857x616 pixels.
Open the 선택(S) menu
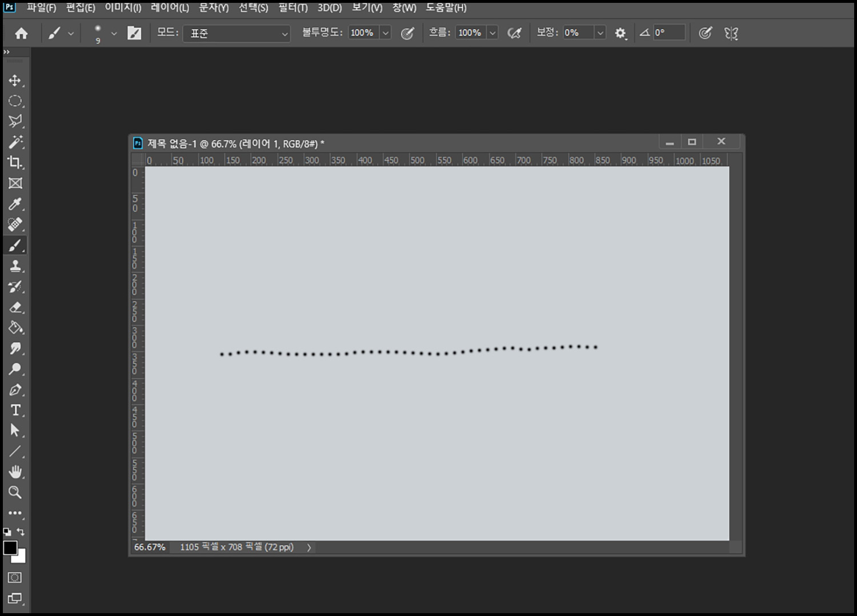click(253, 8)
